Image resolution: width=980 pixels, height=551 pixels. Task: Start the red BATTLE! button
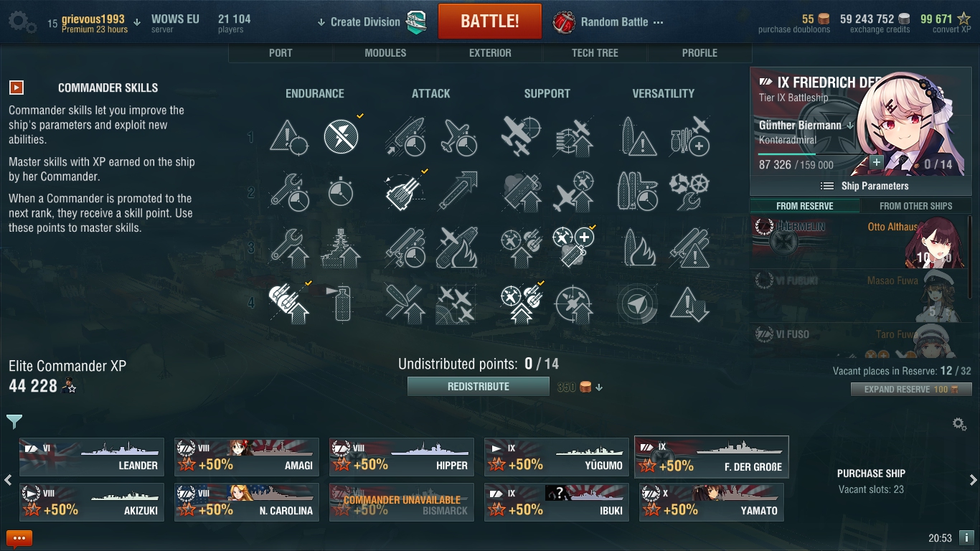click(490, 22)
